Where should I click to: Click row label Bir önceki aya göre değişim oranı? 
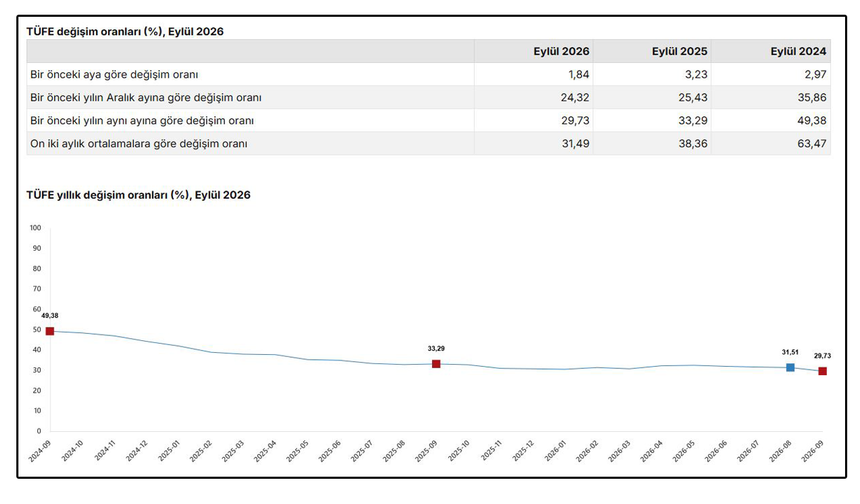coord(114,75)
